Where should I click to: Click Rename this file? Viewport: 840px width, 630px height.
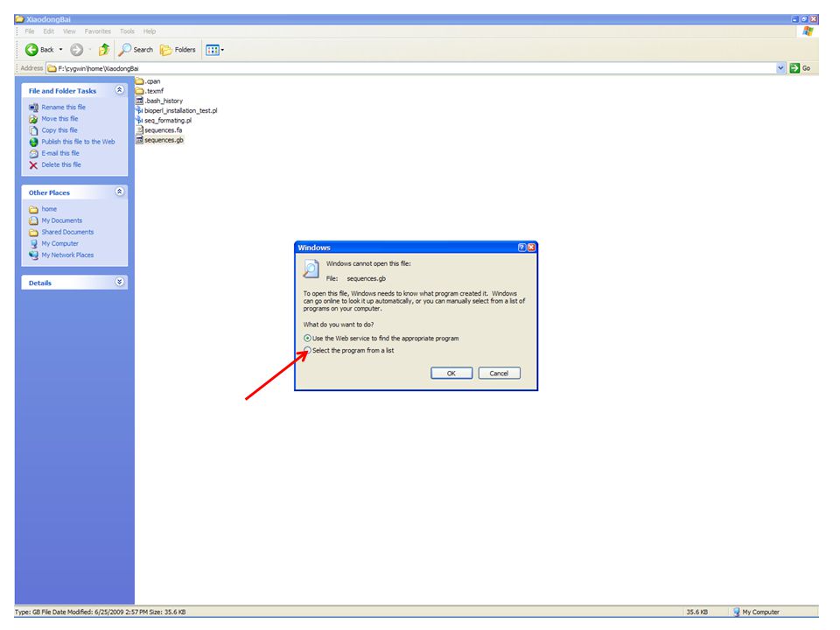click(63, 107)
